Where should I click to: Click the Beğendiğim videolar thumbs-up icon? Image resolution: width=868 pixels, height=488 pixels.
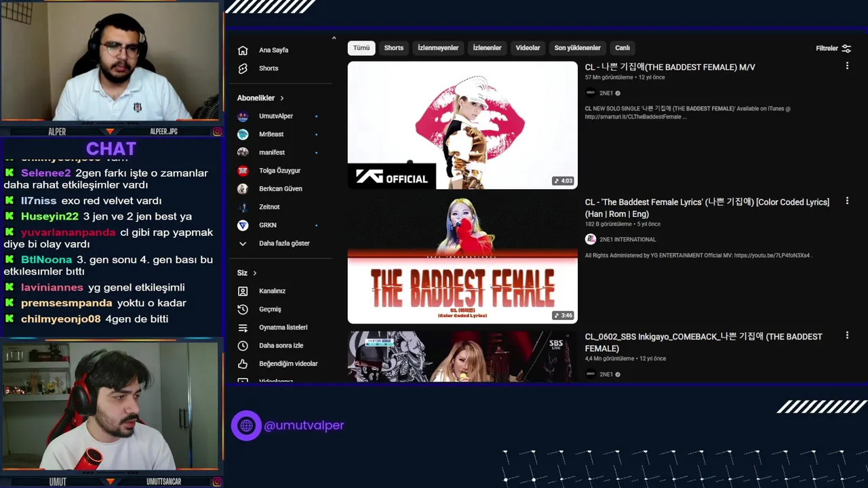(x=243, y=364)
